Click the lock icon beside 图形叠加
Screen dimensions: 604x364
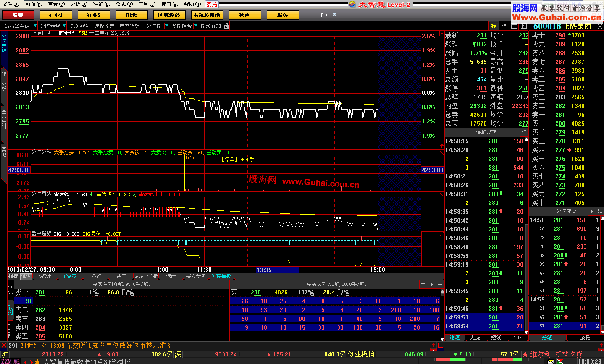(x=227, y=26)
